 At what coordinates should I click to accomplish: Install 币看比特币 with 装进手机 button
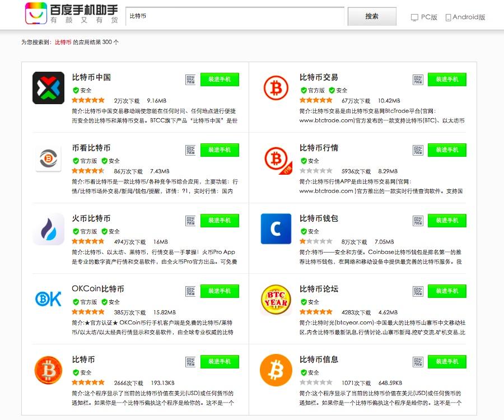220,150
